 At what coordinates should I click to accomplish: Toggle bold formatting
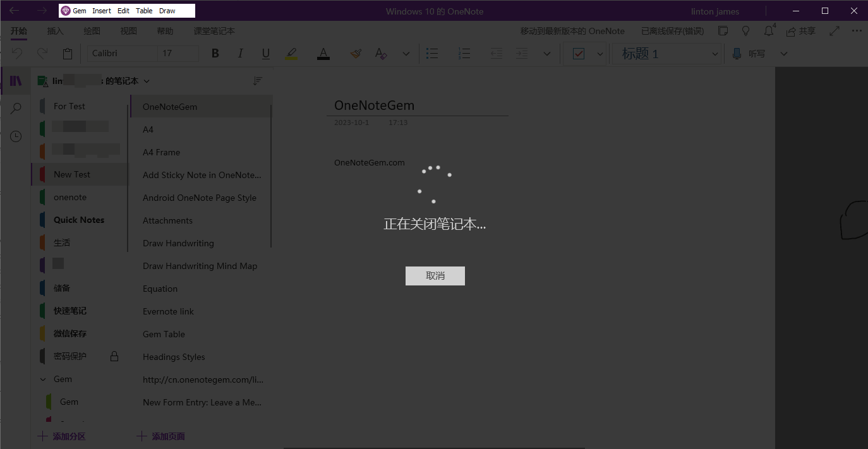(215, 54)
